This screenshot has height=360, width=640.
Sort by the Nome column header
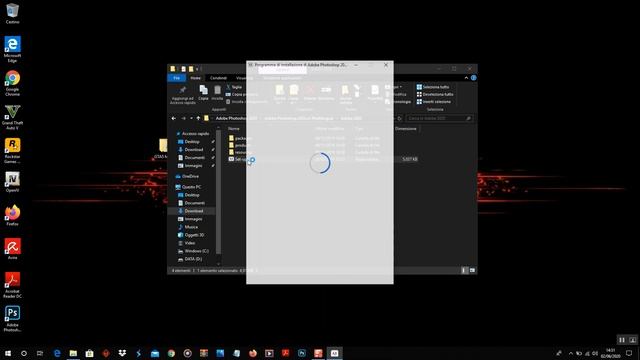click(x=234, y=129)
